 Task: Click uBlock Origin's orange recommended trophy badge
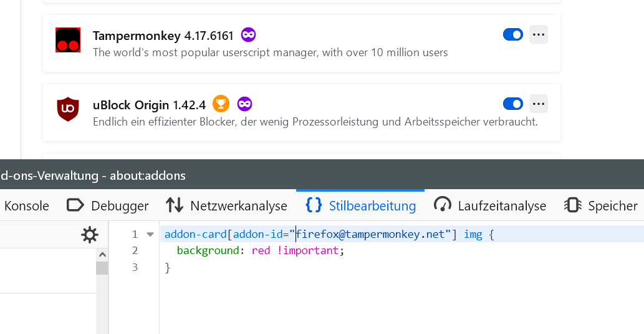coord(221,104)
